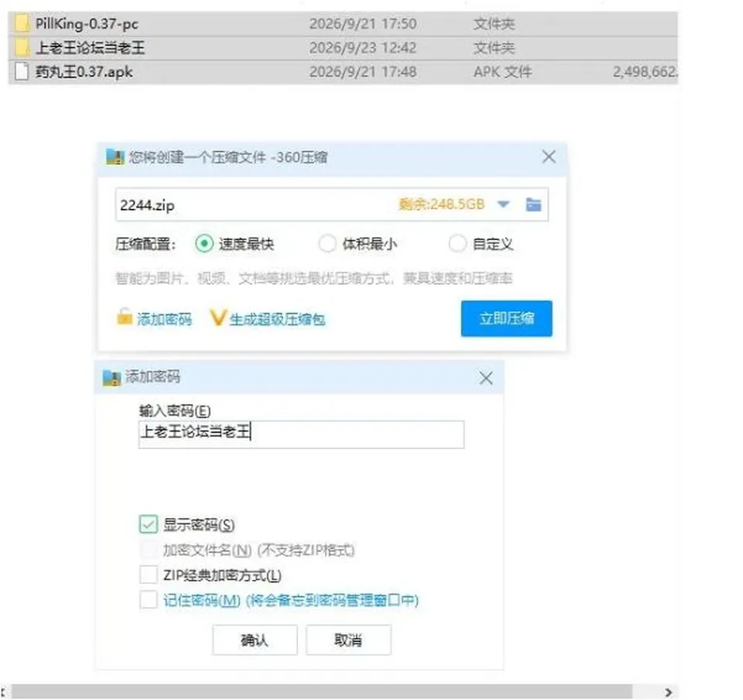Confirm password with the 确认 button

[x=255, y=640]
